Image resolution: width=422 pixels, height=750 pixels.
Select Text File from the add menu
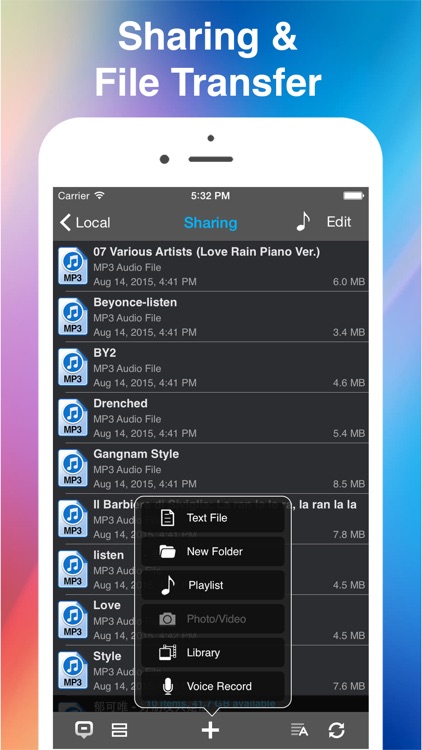click(x=213, y=518)
